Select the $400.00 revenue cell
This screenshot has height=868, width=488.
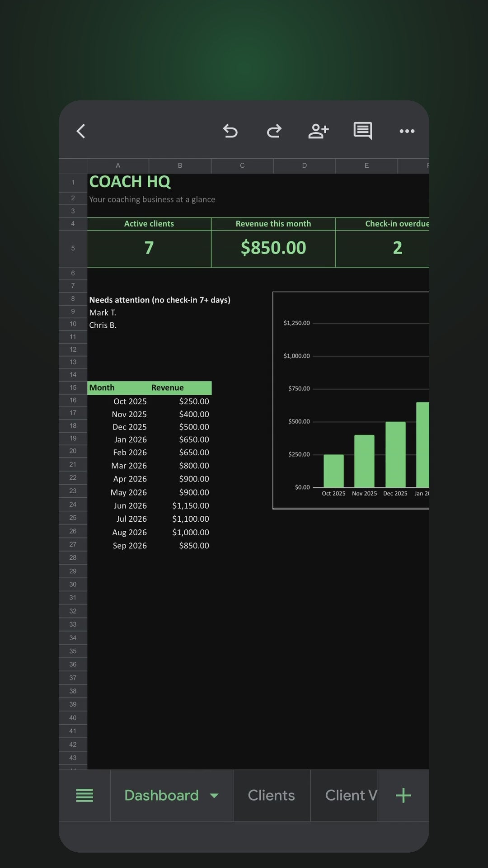[180, 414]
